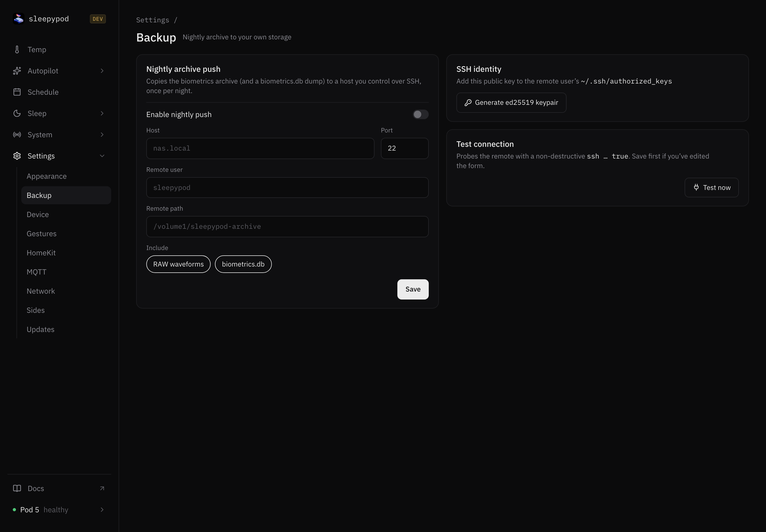Click the Autopilot menu label
This screenshot has width=766, height=532.
click(43, 71)
